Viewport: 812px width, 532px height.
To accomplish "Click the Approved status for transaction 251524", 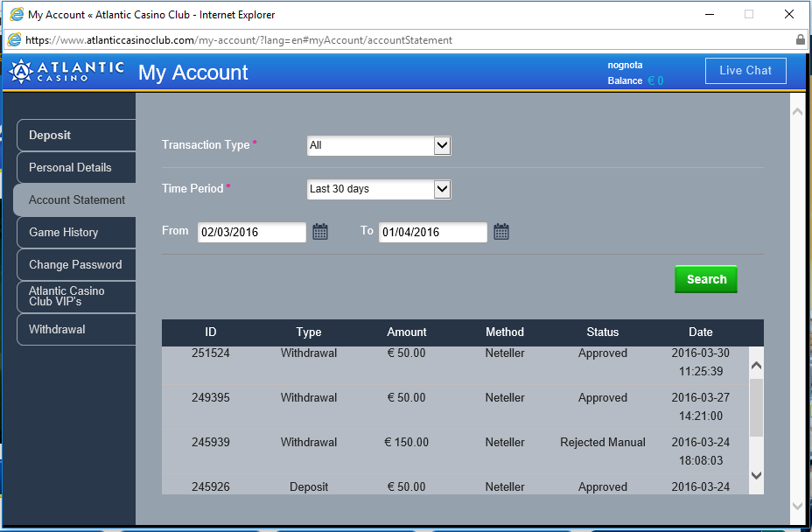I will coord(603,353).
